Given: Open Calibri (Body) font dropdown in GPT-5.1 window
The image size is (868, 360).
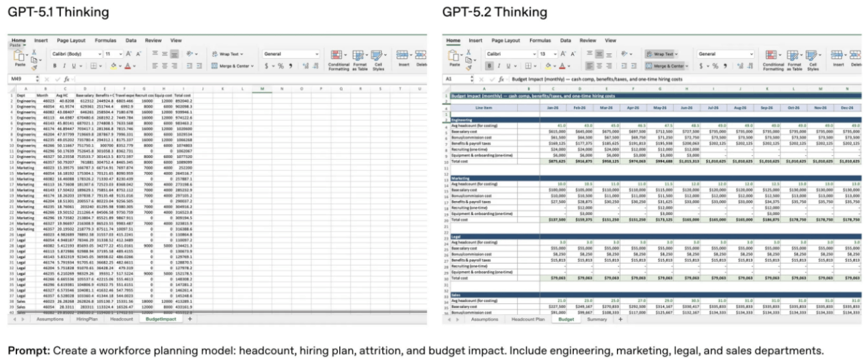Looking at the screenshot, I should [100, 54].
